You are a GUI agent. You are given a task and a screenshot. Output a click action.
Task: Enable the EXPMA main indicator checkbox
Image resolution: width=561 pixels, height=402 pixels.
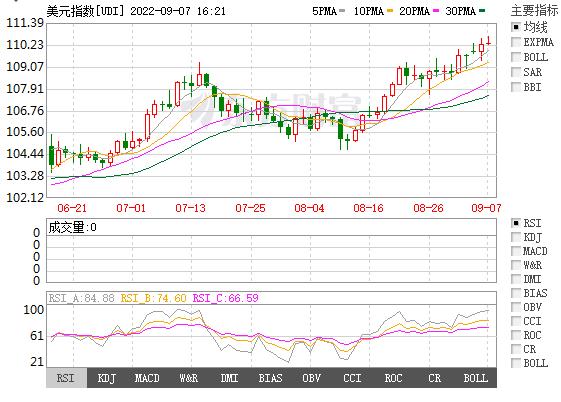point(516,42)
